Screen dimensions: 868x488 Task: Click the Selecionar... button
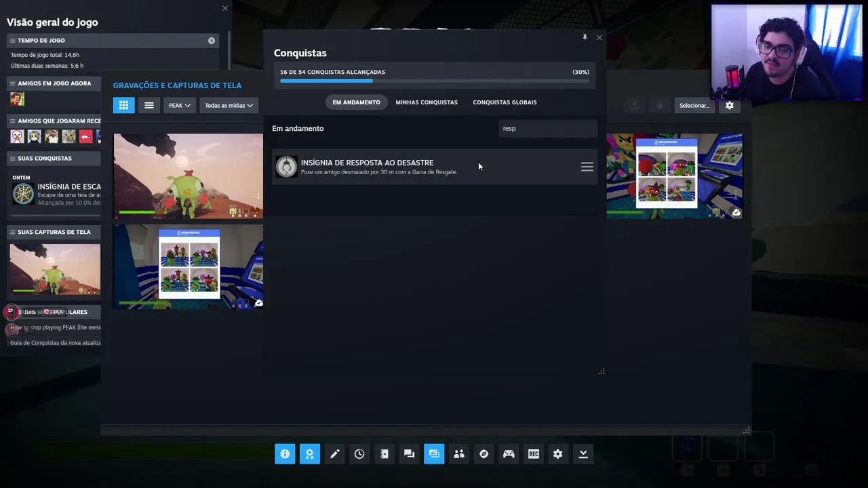point(694,105)
